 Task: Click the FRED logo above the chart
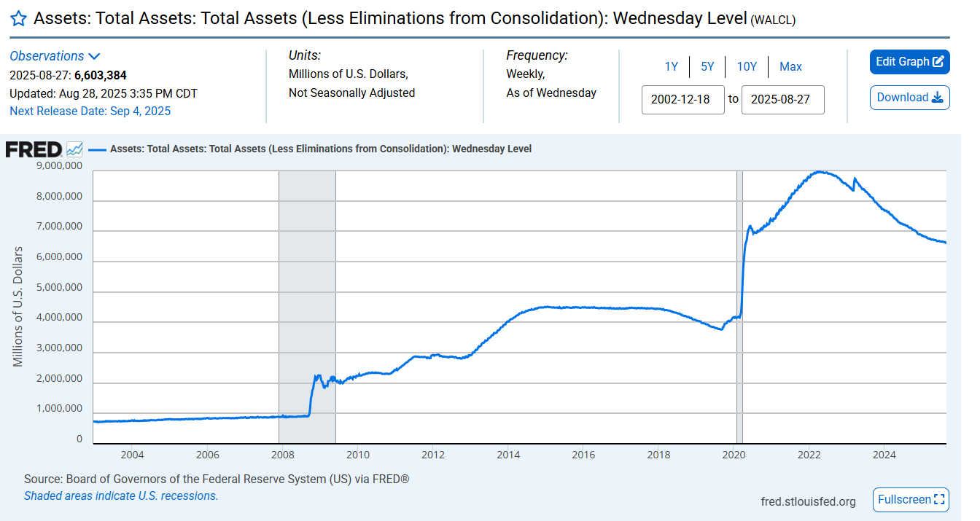(34, 149)
